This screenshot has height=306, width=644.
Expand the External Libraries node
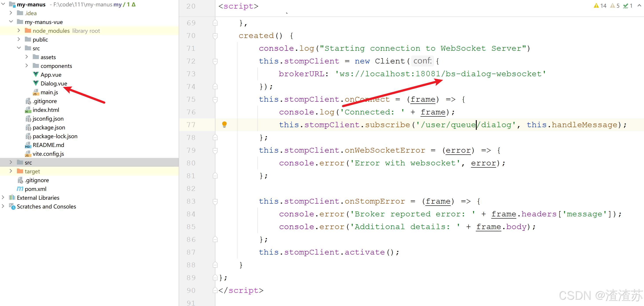pyautogui.click(x=3, y=197)
